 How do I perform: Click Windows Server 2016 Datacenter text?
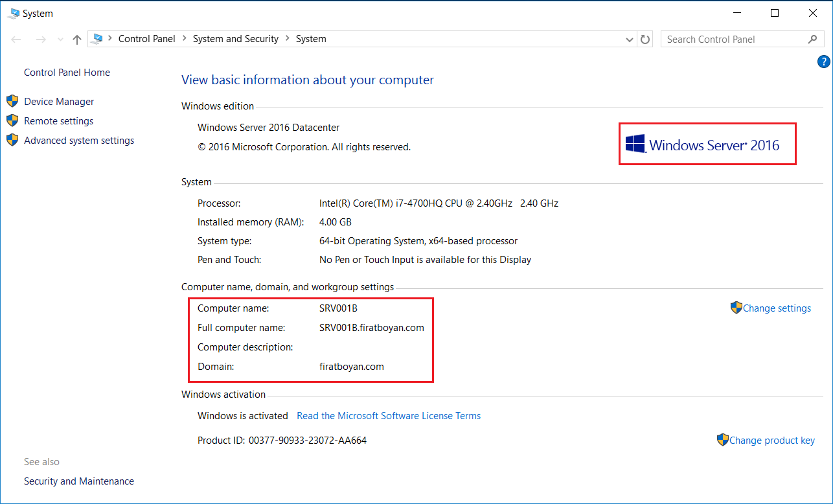pos(268,128)
